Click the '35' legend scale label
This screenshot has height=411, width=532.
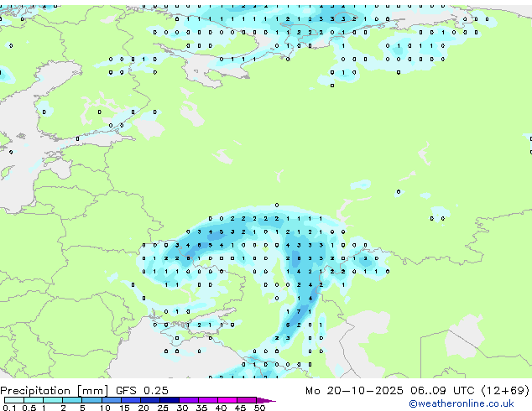(201, 408)
